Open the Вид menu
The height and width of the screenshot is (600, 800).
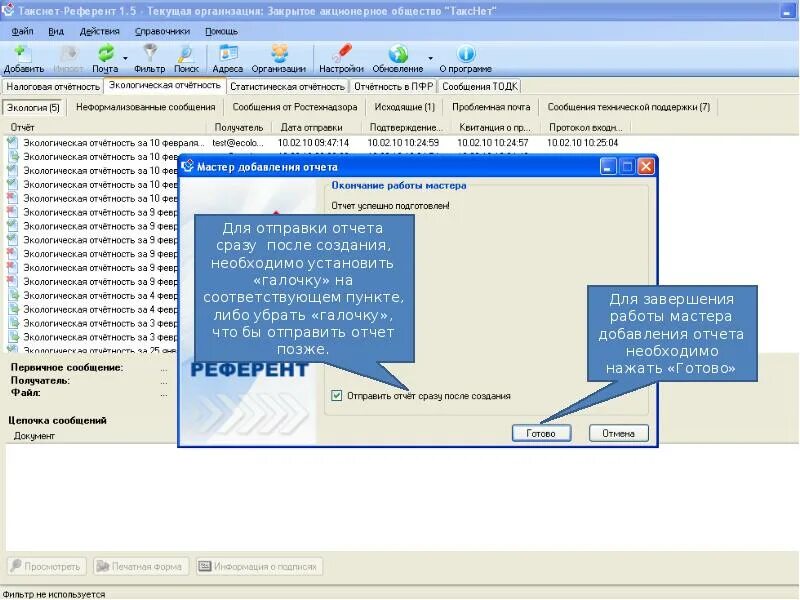click(56, 31)
